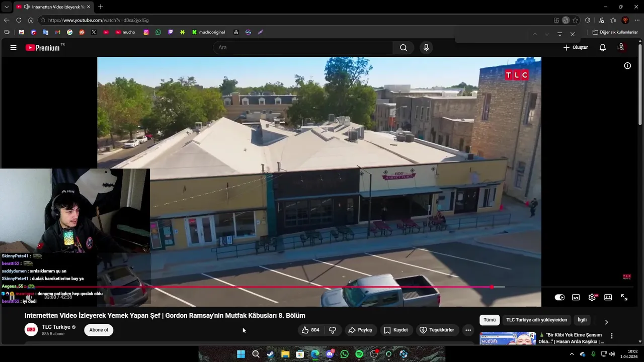Click the search magnifier button
The width and height of the screenshot is (644, 362).
[404, 48]
